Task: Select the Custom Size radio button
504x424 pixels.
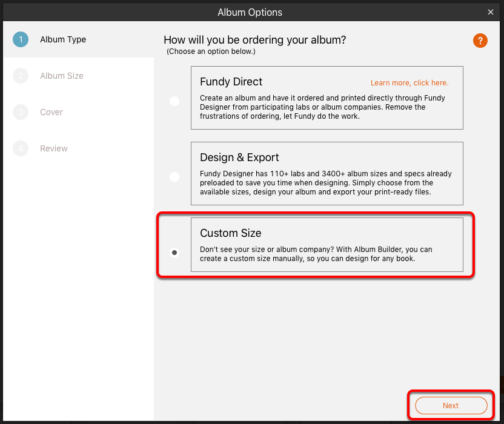Action: [x=174, y=253]
